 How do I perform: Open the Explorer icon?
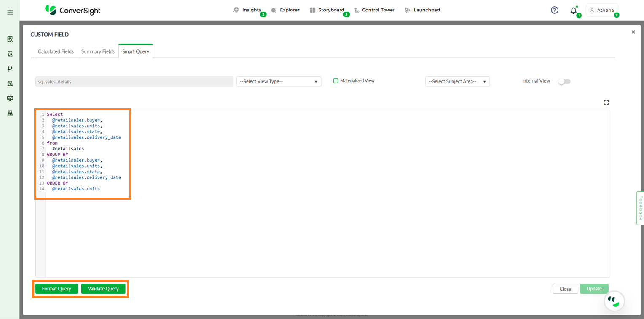274,10
